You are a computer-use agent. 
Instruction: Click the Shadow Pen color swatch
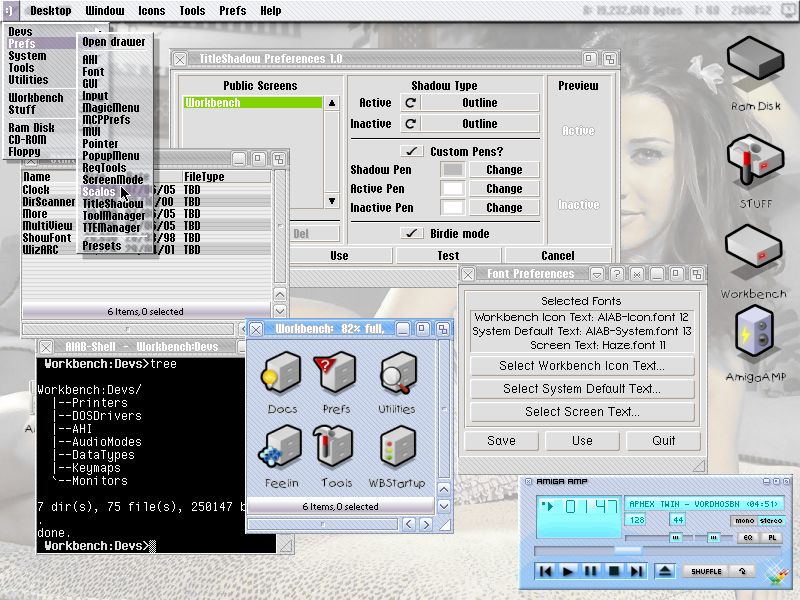click(453, 170)
